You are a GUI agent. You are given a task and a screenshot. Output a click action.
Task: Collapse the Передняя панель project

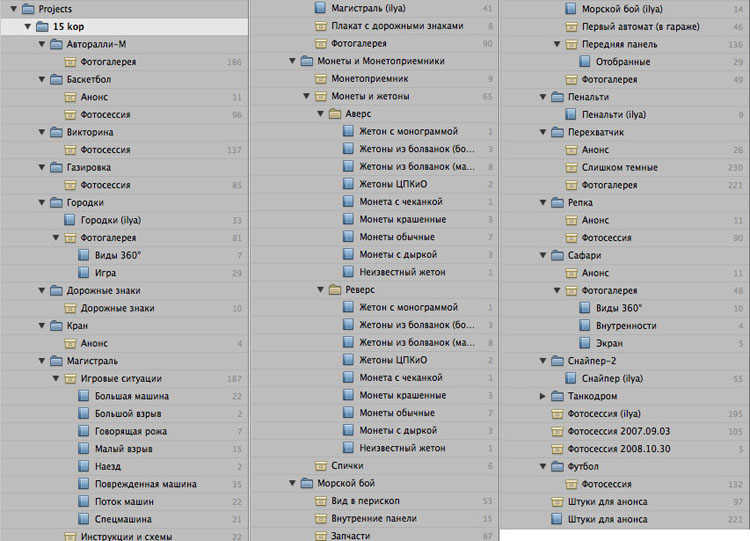tap(557, 44)
